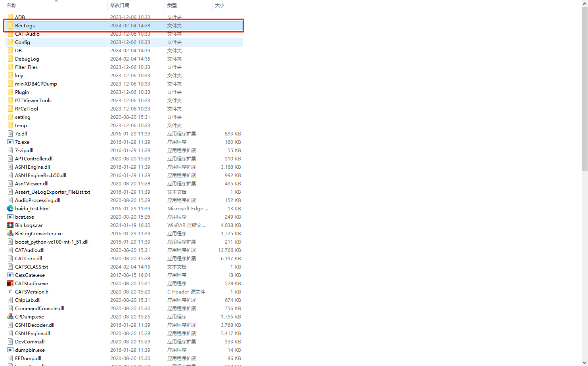Click the 2024-01-19 16:30 modified date
The image size is (588, 366).
130,225
